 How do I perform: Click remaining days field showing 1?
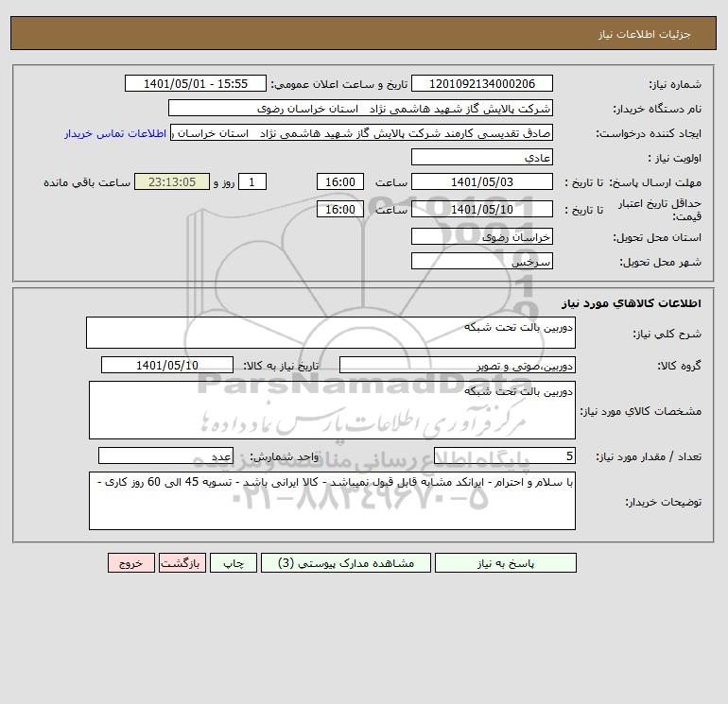pyautogui.click(x=252, y=182)
